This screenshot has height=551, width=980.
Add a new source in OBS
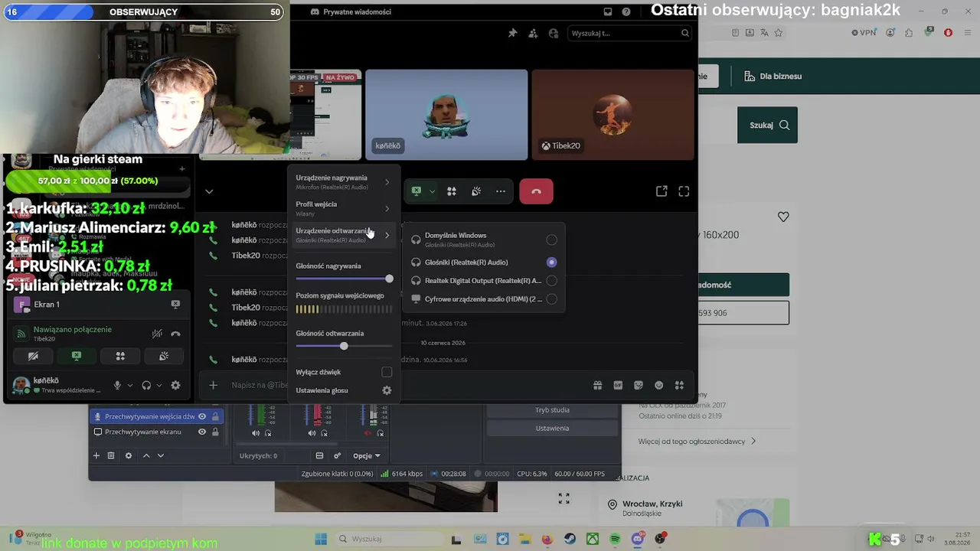point(96,455)
